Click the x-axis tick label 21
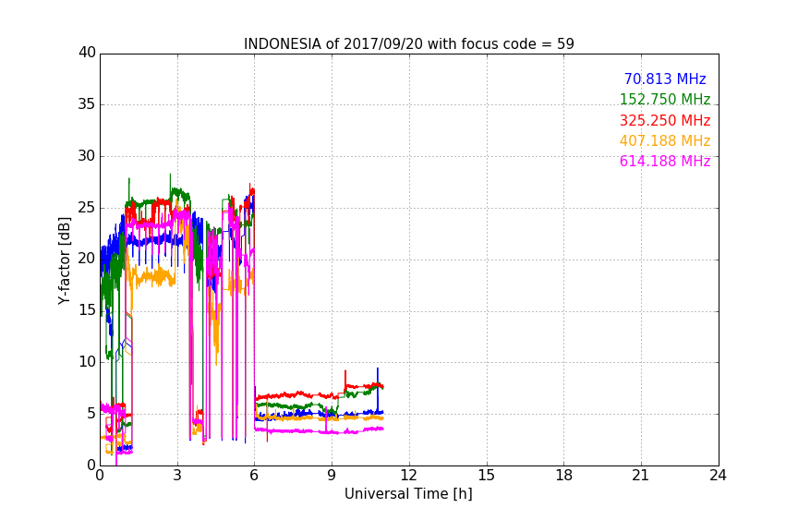 [x=641, y=476]
